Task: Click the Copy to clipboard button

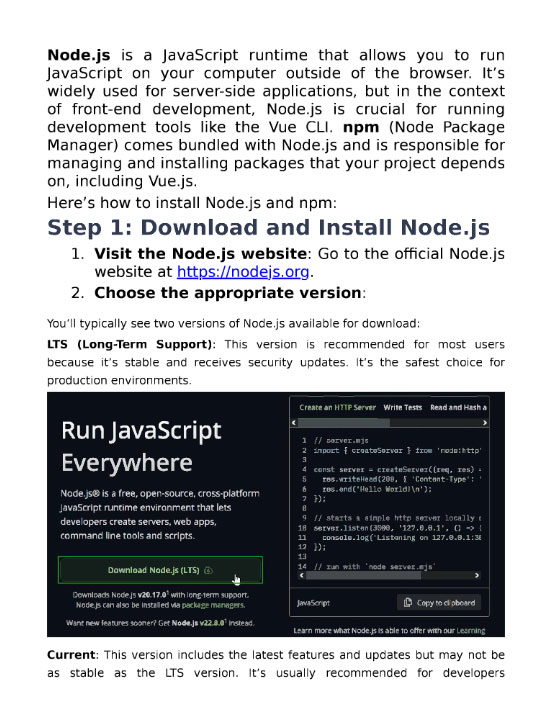Action: [439, 602]
